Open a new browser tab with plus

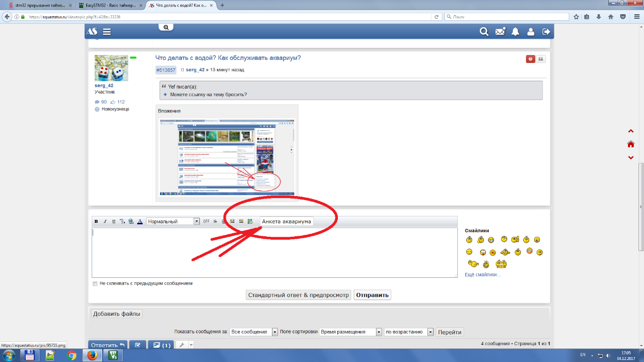point(222,5)
